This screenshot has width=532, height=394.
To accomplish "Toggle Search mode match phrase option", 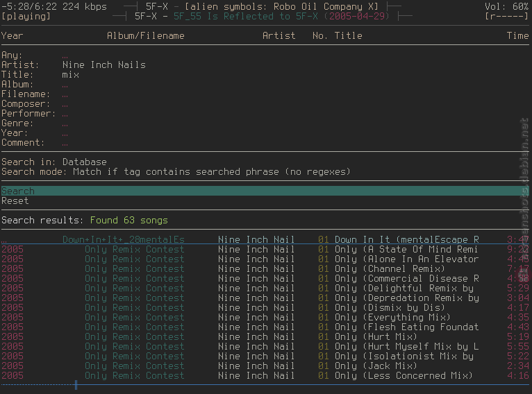I will point(176,172).
